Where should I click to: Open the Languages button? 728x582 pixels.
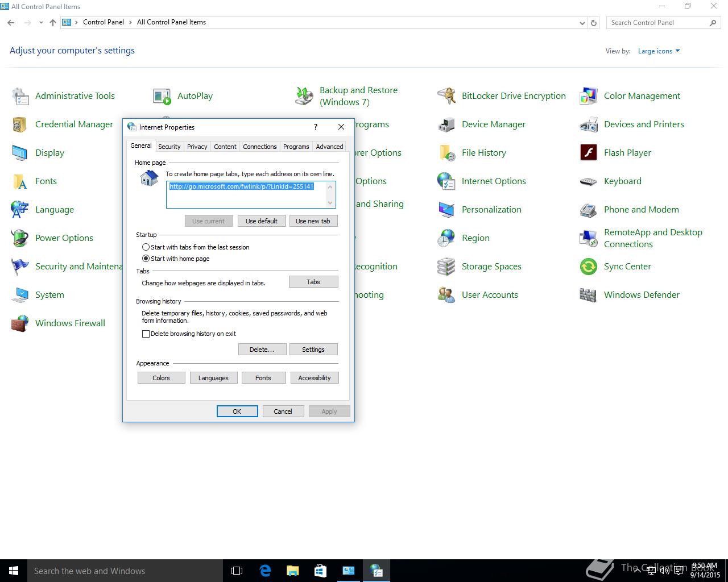click(213, 378)
